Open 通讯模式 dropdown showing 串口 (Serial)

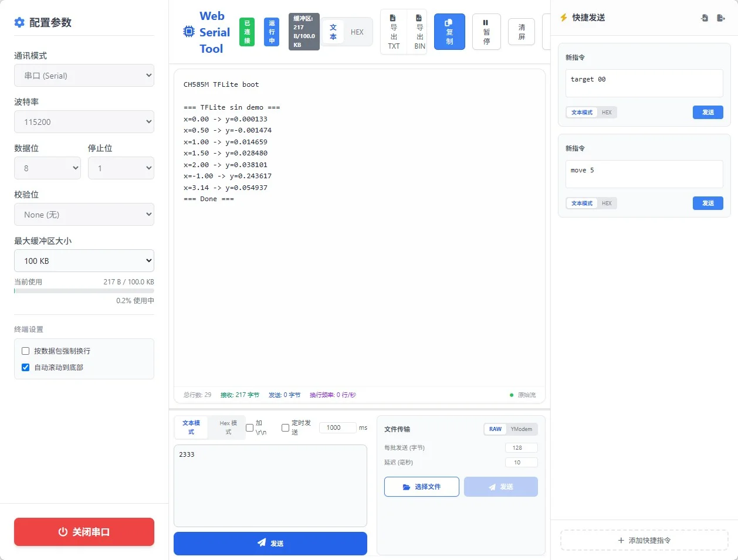click(x=84, y=75)
